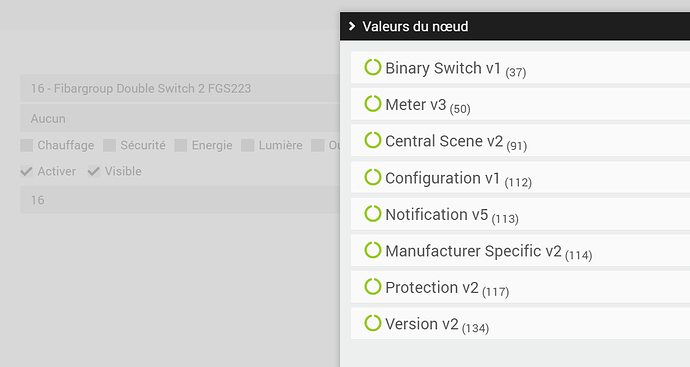
Task: Click the green circle icon beside Manufacturer Specific v2
Action: point(372,250)
